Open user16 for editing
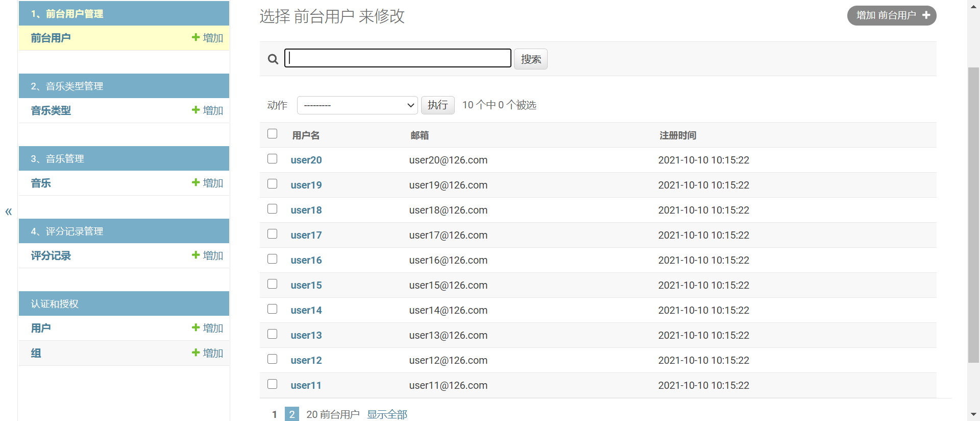The image size is (980, 421). click(x=306, y=260)
